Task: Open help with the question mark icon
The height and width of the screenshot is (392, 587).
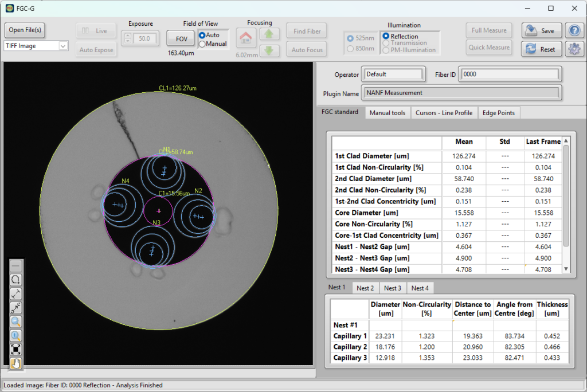Action: coord(574,30)
